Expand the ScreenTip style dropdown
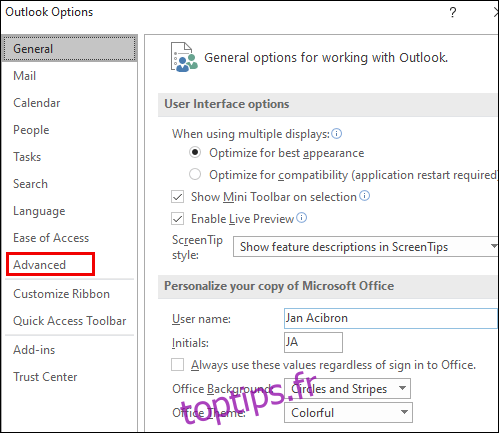Viewport: 499px width, 433px height. point(366,247)
